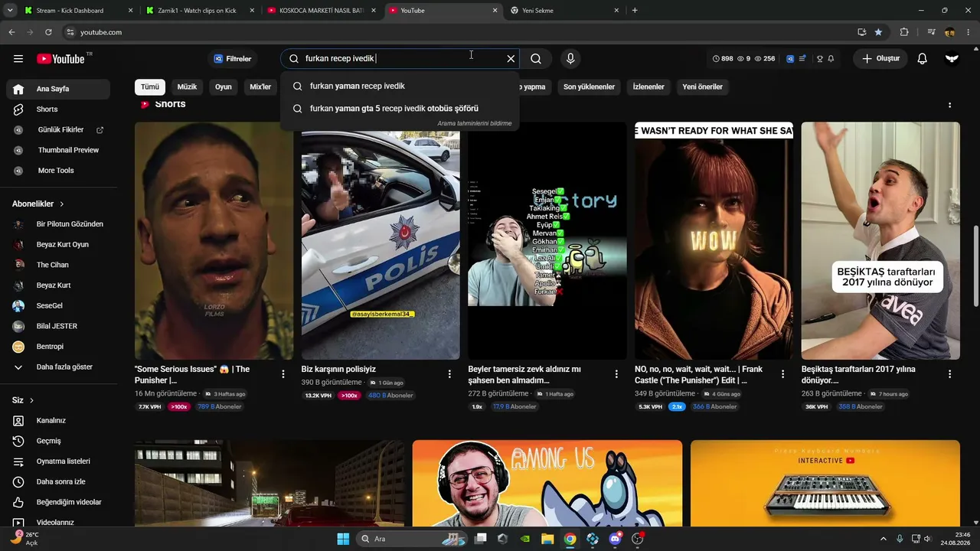Select the Tümü filter chip
The height and width of the screenshot is (551, 980).
click(x=150, y=87)
